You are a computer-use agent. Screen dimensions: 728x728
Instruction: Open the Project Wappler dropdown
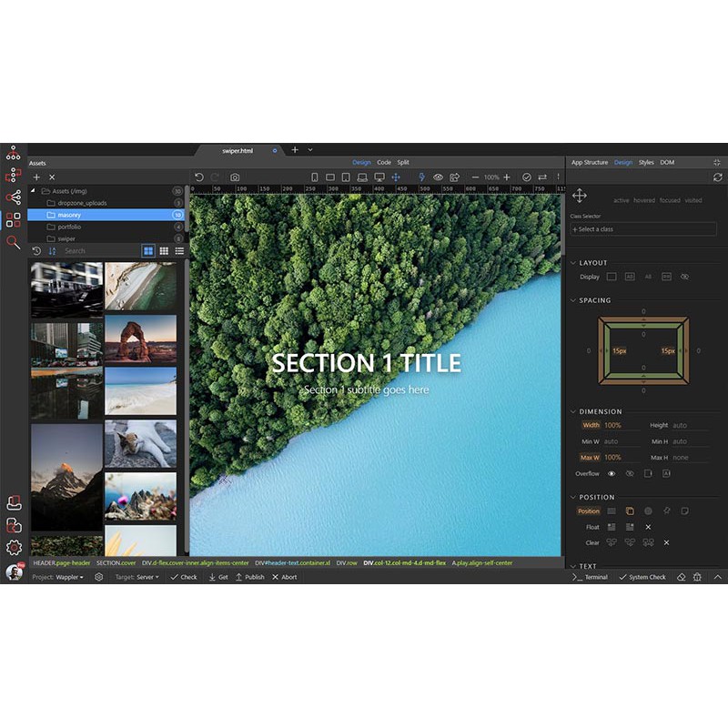(x=69, y=577)
